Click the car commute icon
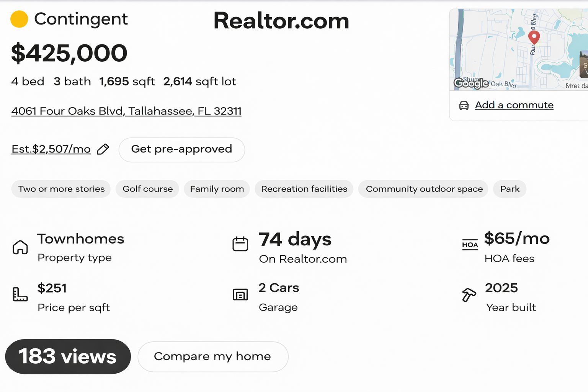This screenshot has height=392, width=588. pyautogui.click(x=464, y=106)
